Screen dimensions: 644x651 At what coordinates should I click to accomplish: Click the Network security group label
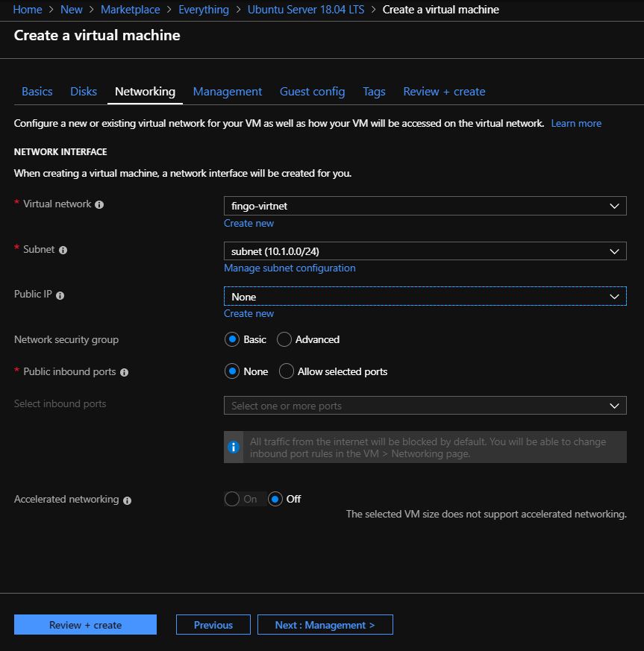point(66,339)
